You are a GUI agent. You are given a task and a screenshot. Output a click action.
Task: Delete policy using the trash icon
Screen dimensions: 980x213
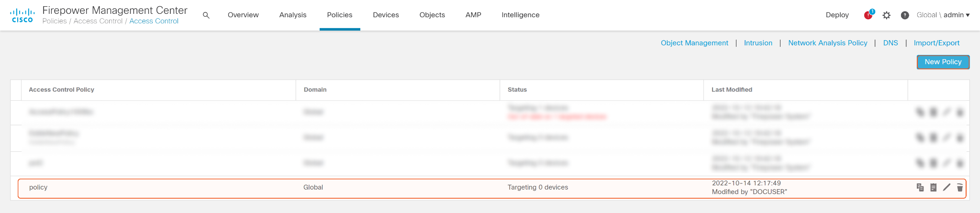[x=959, y=187]
